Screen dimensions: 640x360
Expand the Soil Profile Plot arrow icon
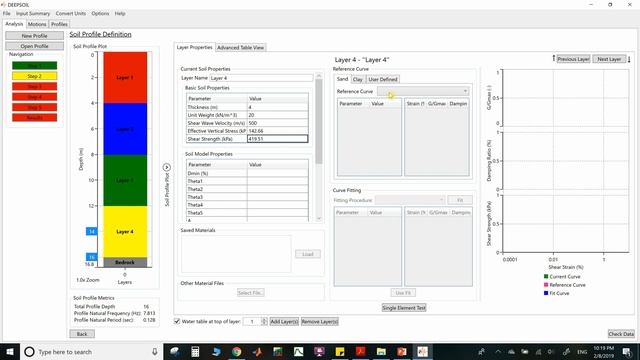tap(167, 167)
